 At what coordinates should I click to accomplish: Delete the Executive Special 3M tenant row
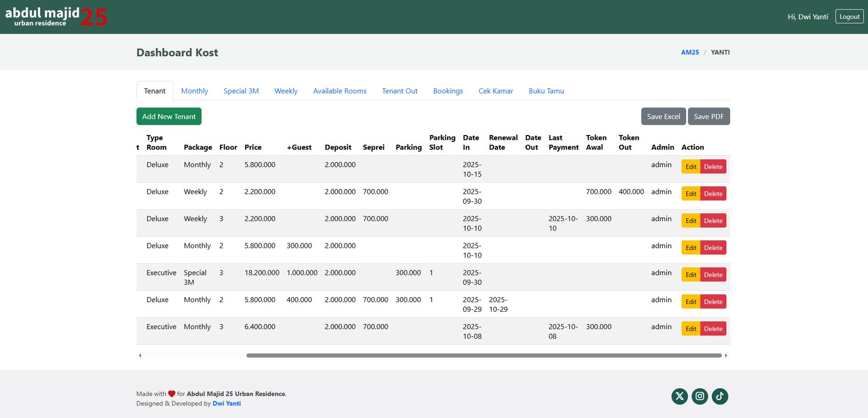point(713,275)
